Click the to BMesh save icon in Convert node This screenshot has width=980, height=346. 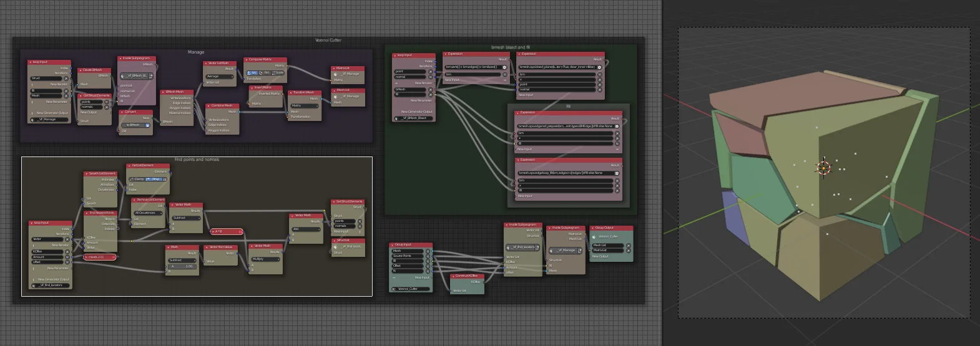(147, 125)
